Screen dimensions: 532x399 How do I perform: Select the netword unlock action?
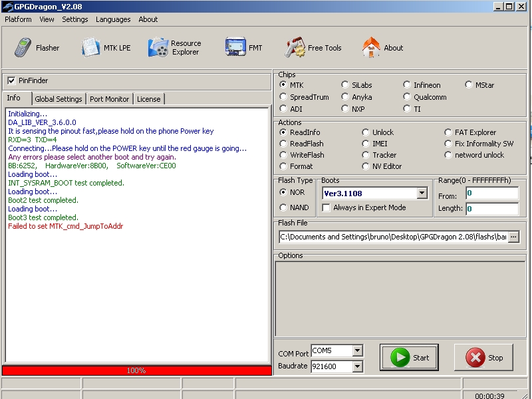448,155
